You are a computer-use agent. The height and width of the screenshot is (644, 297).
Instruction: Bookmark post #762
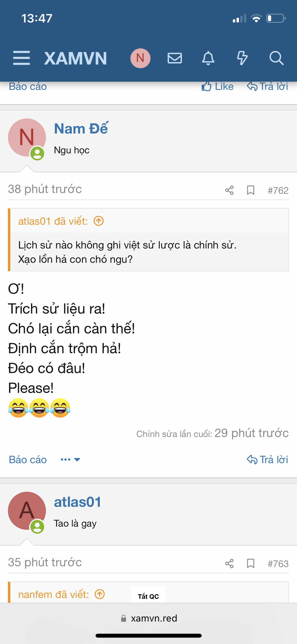(251, 190)
